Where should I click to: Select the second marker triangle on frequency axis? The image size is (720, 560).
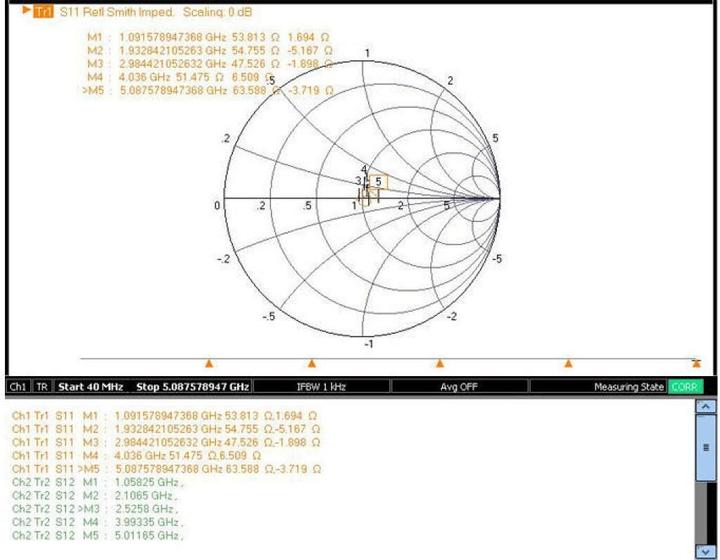[x=312, y=363]
